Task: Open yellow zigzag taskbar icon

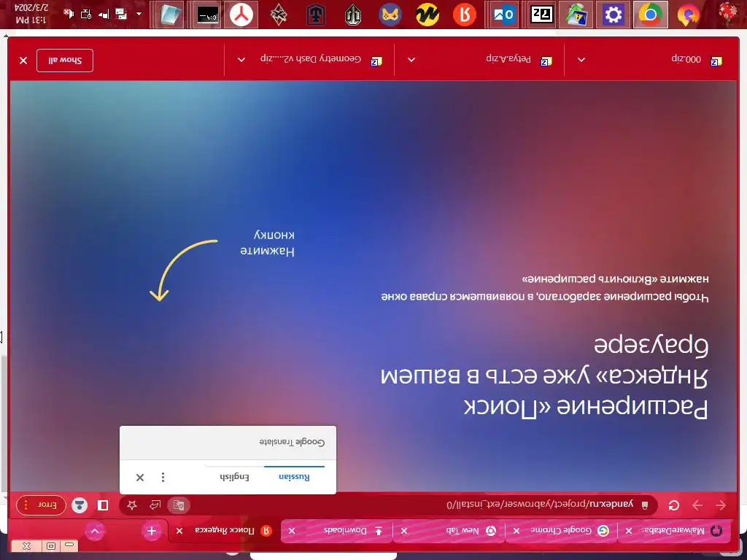Action: click(427, 15)
